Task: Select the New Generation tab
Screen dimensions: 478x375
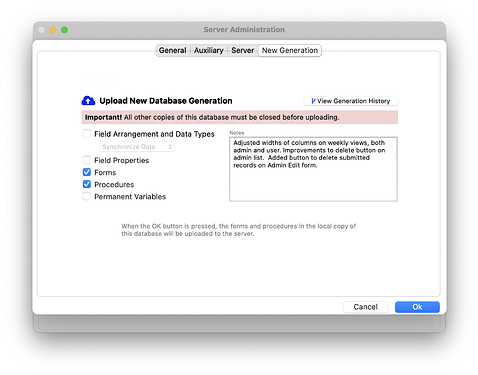Action: 290,51
